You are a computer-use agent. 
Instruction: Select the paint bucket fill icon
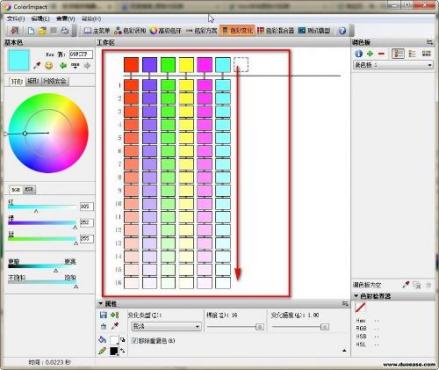pos(103,340)
